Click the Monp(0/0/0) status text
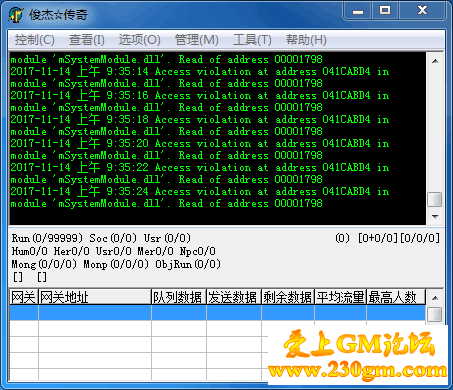 tap(116, 264)
